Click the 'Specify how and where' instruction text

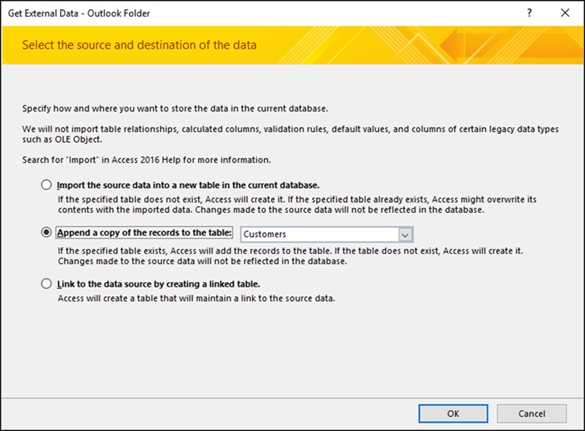(175, 109)
